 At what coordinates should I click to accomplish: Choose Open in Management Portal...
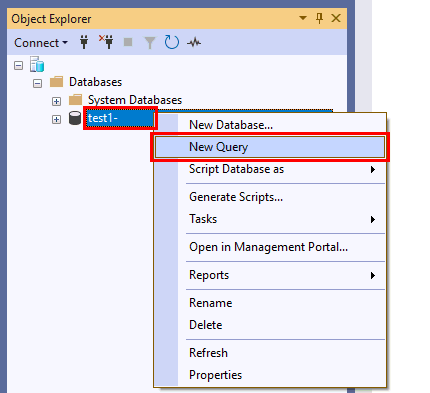(x=270, y=247)
